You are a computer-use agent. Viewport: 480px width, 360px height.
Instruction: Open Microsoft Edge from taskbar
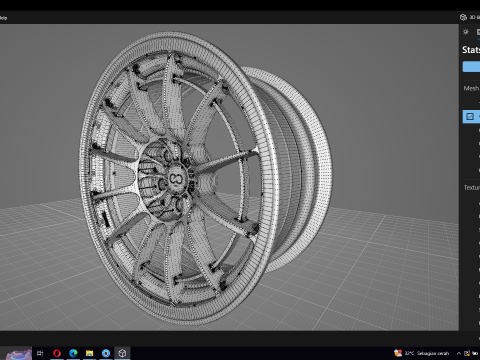pos(73,353)
